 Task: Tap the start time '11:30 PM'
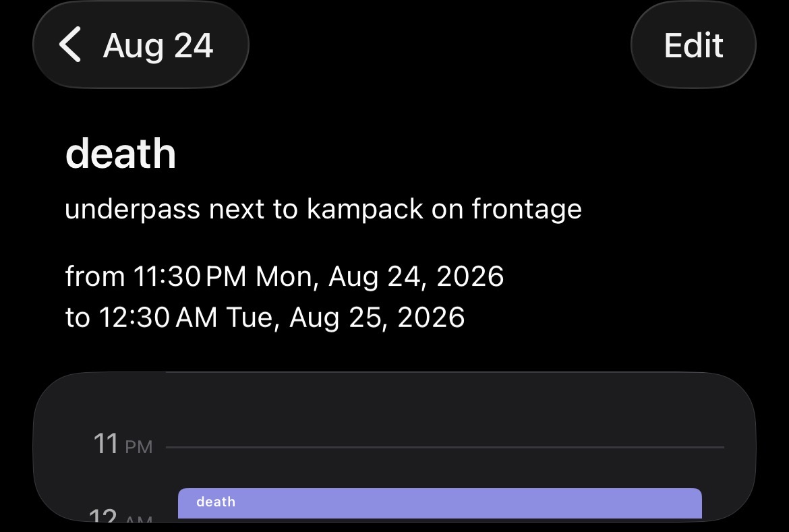point(189,276)
